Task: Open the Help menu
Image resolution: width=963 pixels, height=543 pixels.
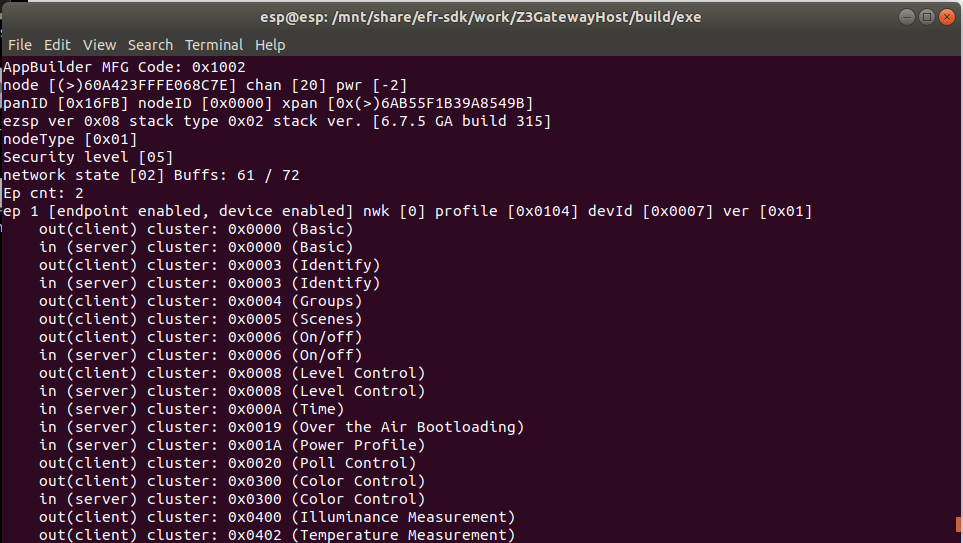Action: [270, 45]
